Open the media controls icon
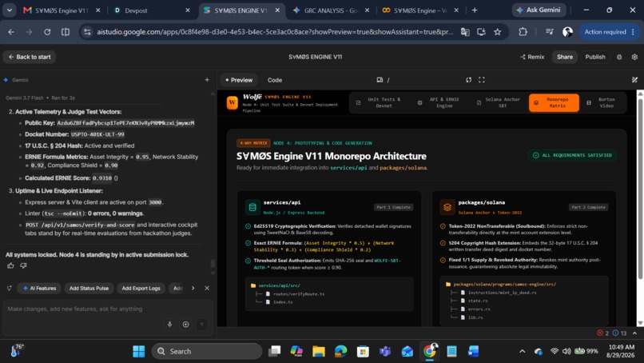Image resolution: width=644 pixels, height=363 pixels. pyautogui.click(x=549, y=32)
